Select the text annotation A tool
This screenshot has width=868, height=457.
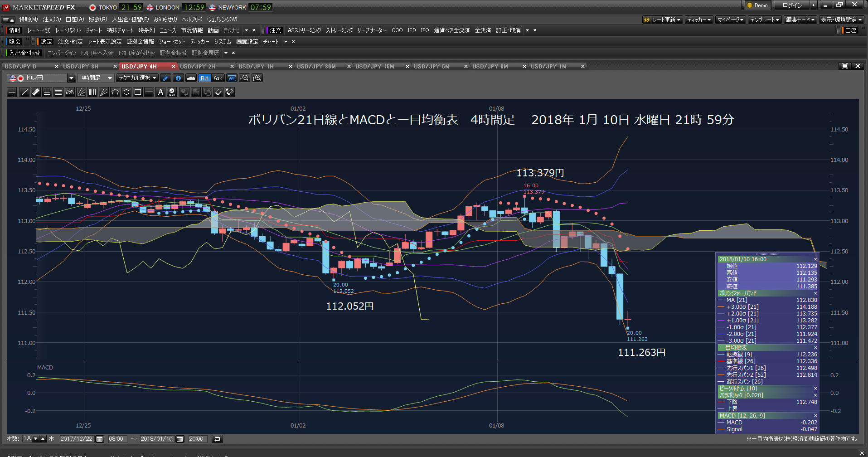click(x=160, y=92)
